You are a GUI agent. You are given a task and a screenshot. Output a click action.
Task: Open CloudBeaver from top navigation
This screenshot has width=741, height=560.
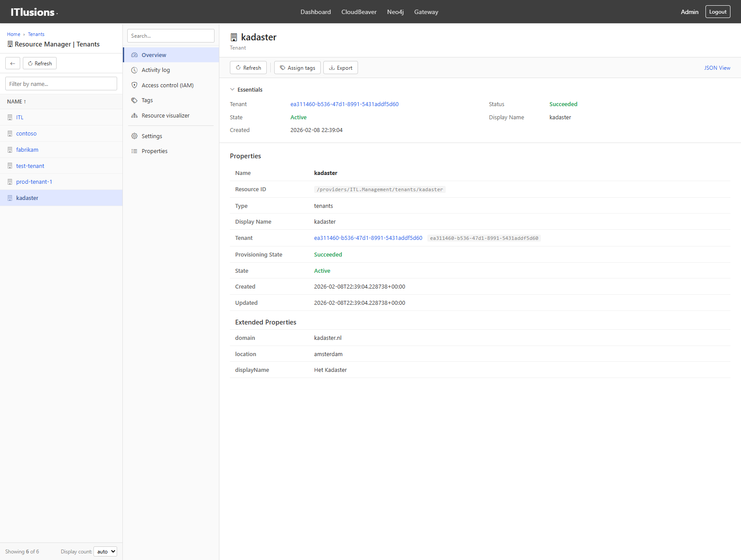(x=359, y=12)
